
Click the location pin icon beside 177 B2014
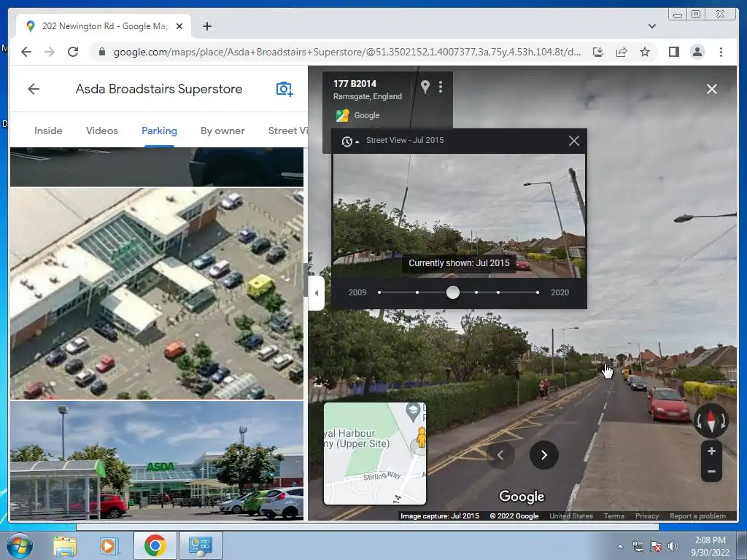coord(425,87)
